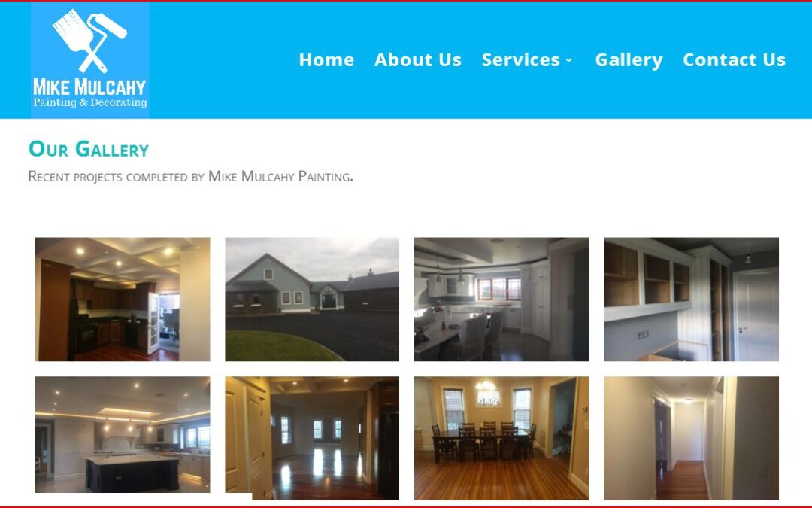Screen dimensions: 812x508
Task: Click the recent projects subtitle text
Action: click(190, 176)
